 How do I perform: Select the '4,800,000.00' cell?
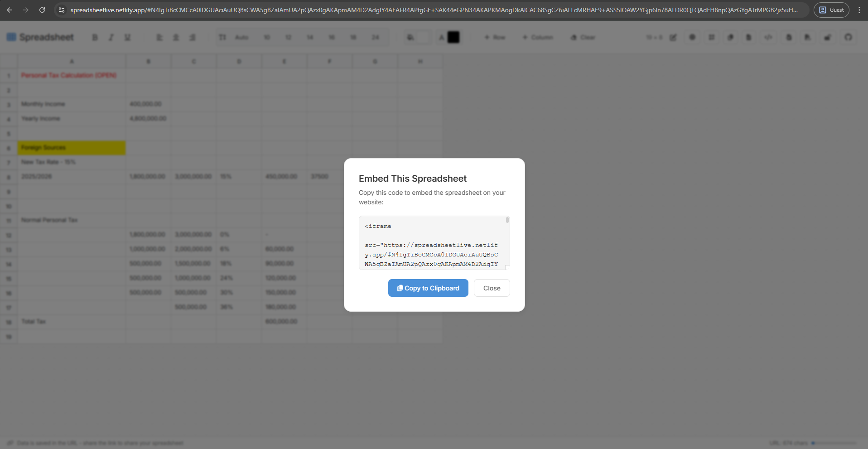tap(148, 119)
